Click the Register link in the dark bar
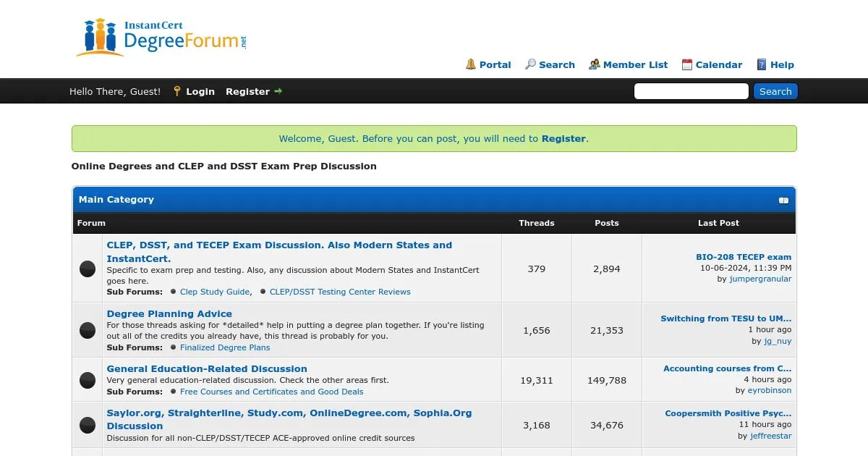This screenshot has height=456, width=868. point(247,91)
